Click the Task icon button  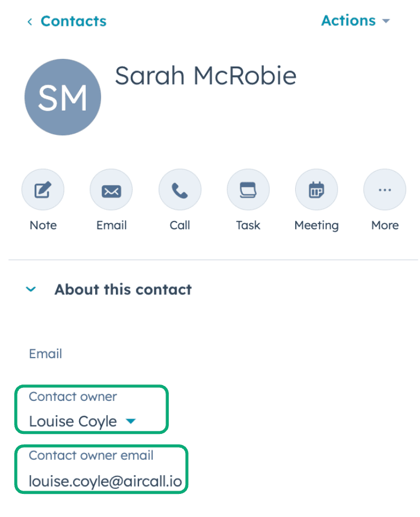[248, 190]
